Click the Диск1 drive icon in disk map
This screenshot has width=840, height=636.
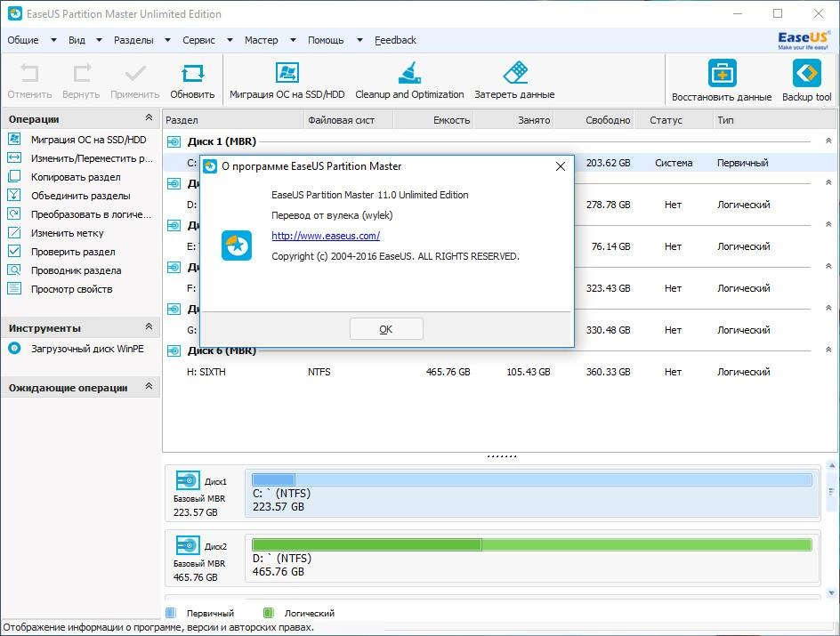click(188, 480)
